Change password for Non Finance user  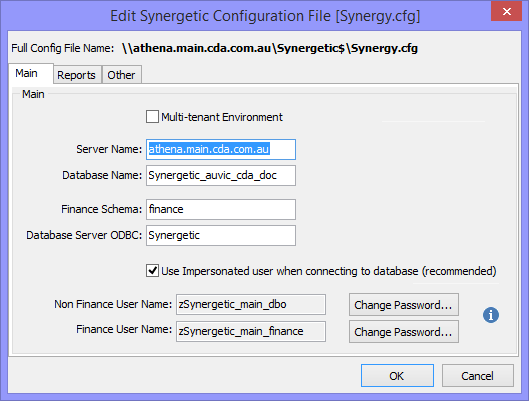(403, 305)
